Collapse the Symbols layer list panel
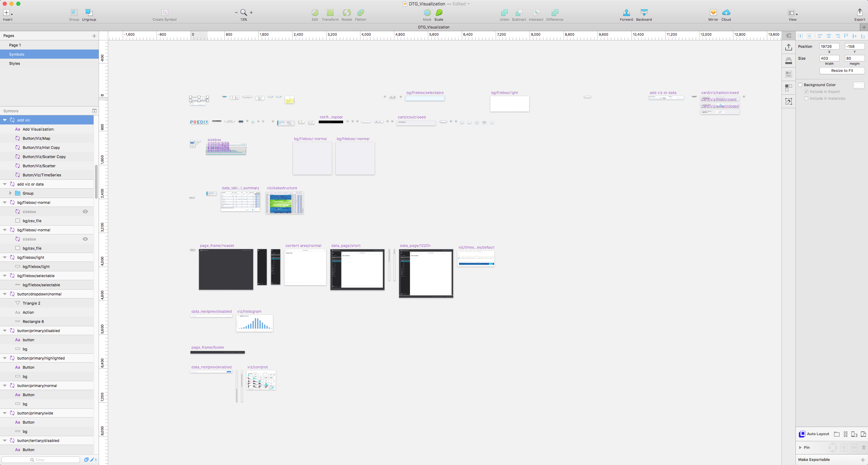 coord(94,111)
